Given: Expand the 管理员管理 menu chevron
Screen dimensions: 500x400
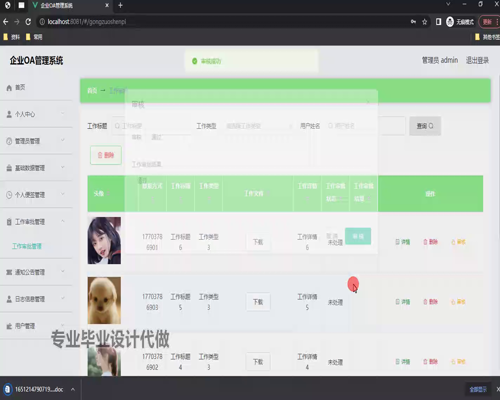Looking at the screenshot, I should [x=63, y=140].
